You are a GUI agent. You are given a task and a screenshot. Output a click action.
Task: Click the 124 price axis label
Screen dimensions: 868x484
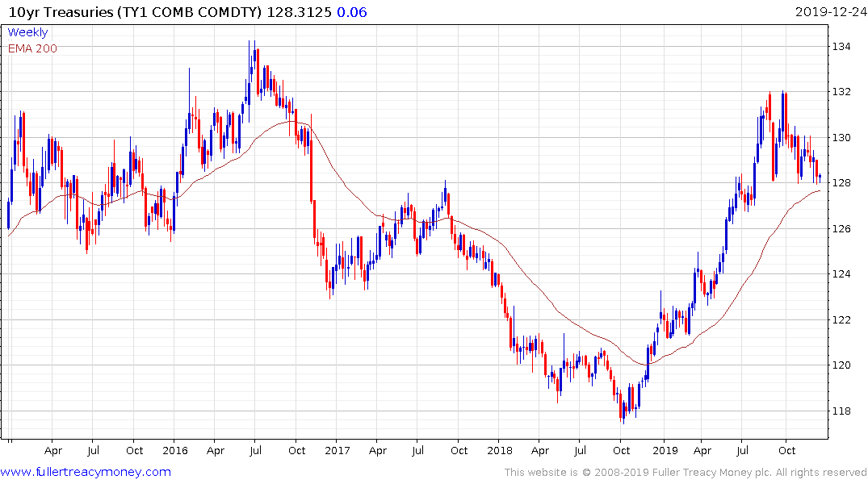pyautogui.click(x=841, y=273)
